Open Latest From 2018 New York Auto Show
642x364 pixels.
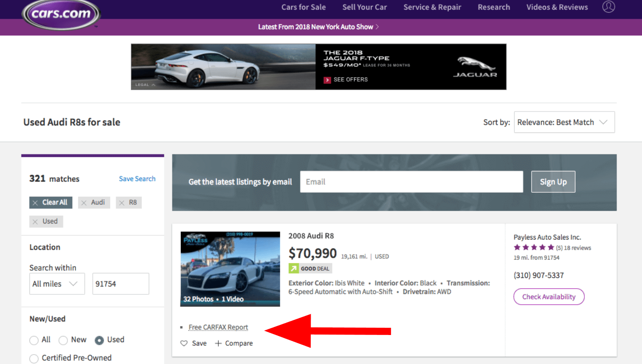tap(318, 27)
